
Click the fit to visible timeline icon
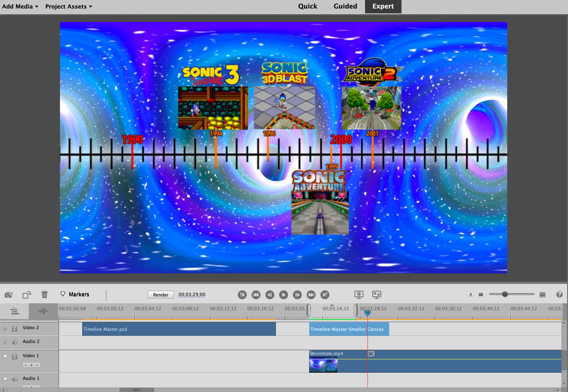(471, 294)
